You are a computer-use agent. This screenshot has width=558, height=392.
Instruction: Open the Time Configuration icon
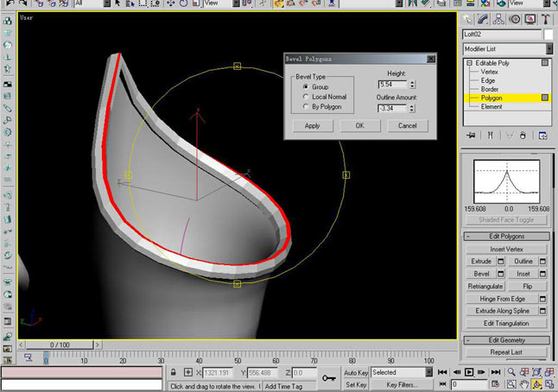point(495,384)
